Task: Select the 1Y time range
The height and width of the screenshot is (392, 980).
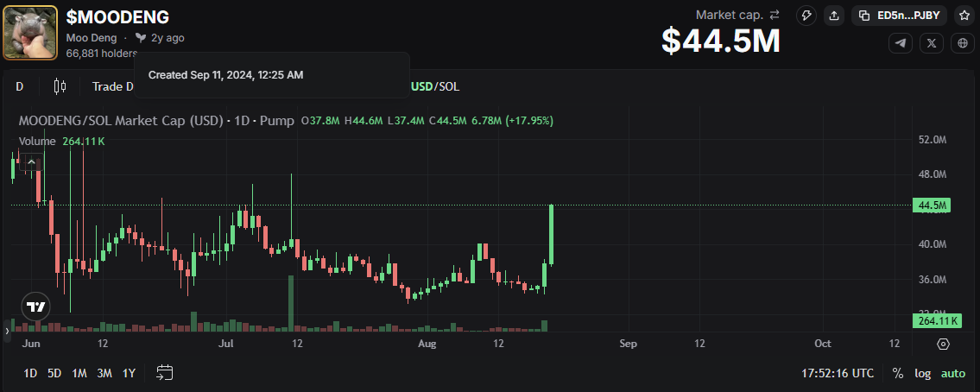Action: click(x=129, y=373)
